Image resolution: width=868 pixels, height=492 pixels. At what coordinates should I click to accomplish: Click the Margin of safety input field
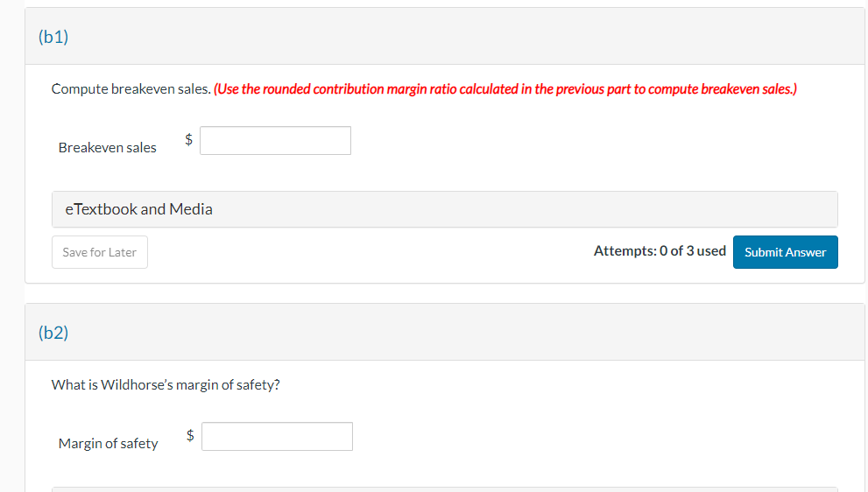coord(277,437)
